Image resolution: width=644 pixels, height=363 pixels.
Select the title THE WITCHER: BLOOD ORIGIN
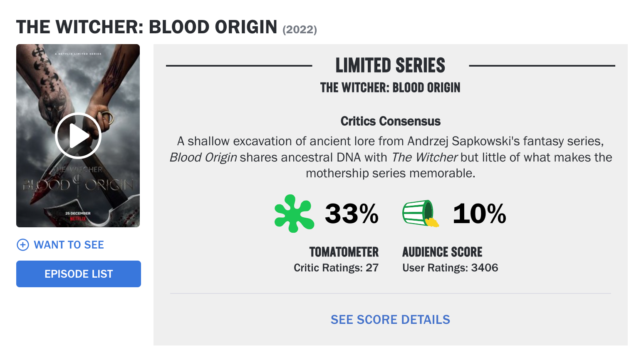(x=146, y=26)
